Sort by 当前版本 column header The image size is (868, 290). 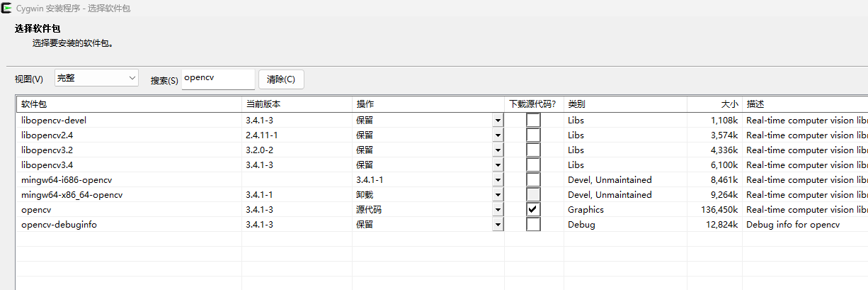(x=297, y=104)
